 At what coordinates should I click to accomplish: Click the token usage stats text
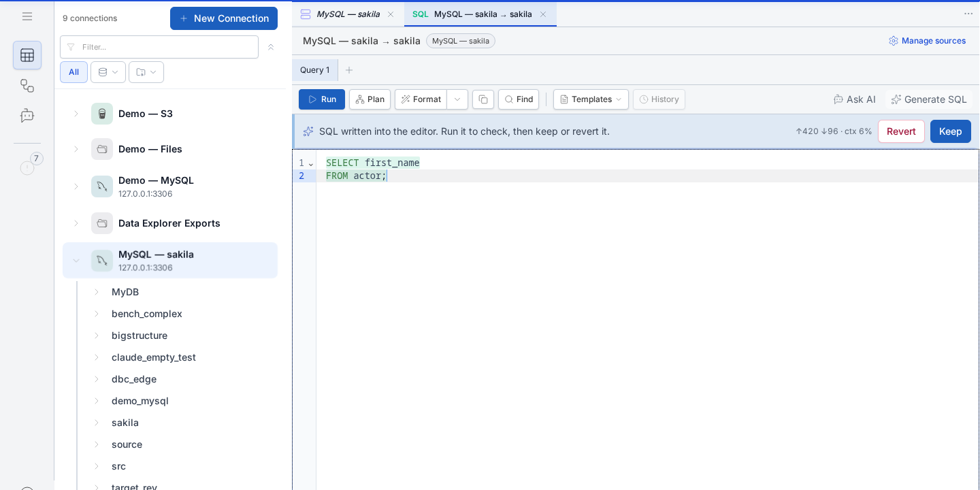pos(834,131)
